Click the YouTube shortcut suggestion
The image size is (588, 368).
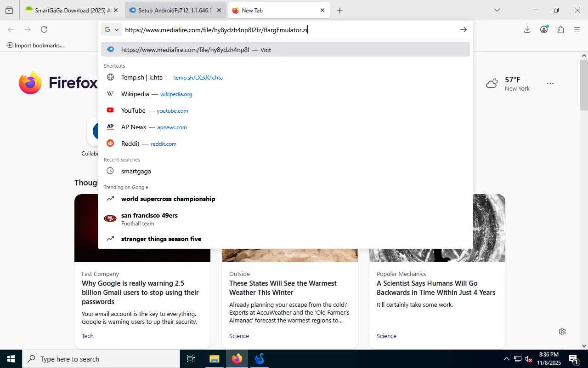pos(285,110)
